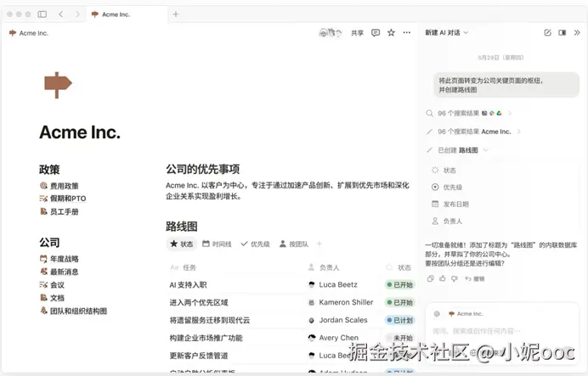Click the 任务 column header
The image size is (588, 376).
(184, 267)
